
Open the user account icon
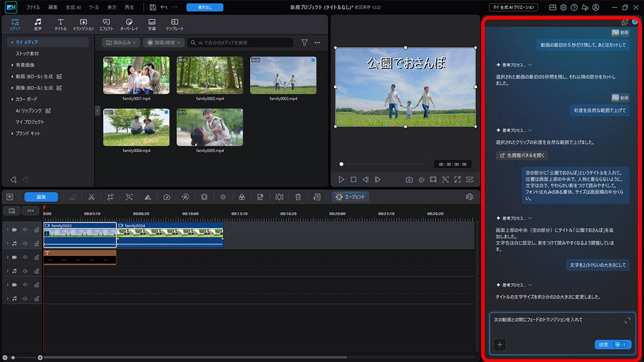[595, 7]
